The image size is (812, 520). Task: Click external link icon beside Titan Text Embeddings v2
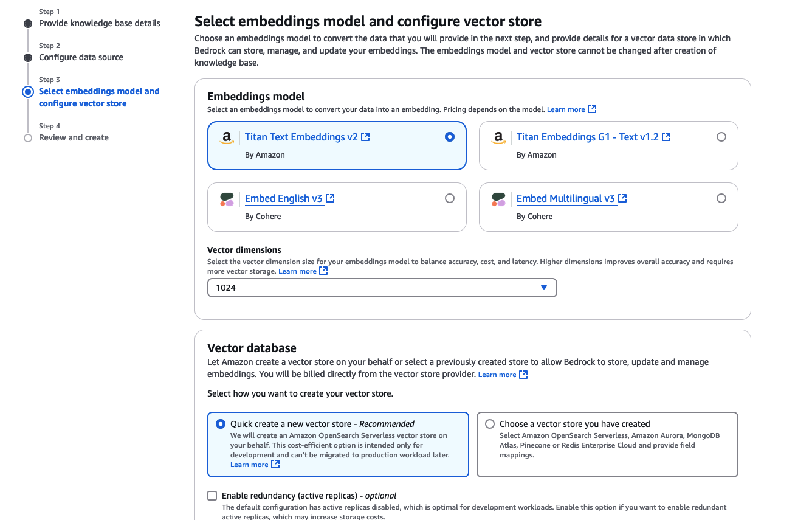tap(365, 137)
